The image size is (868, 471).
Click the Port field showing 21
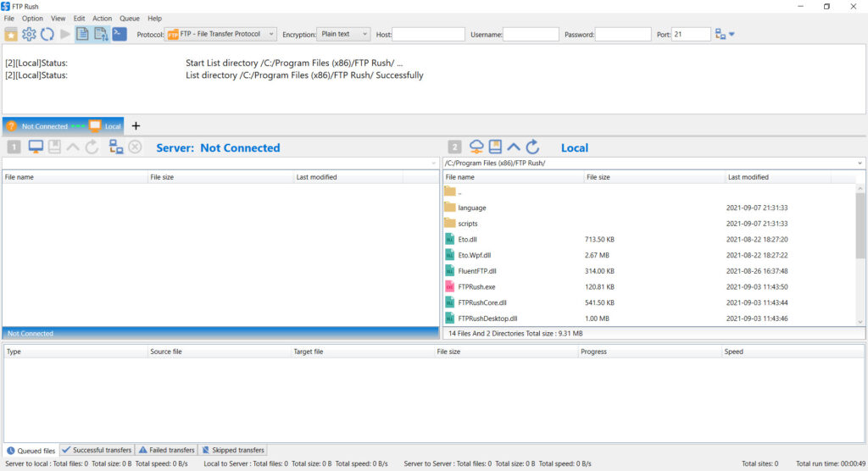pyautogui.click(x=690, y=35)
